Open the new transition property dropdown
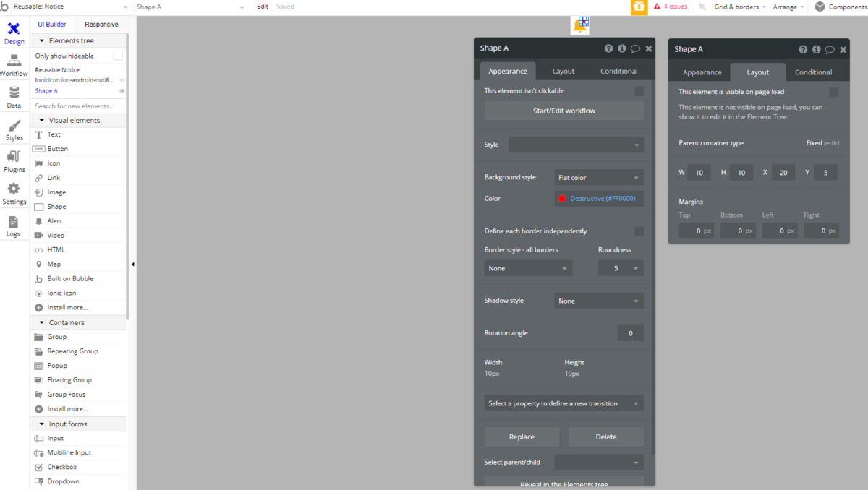This screenshot has width=868, height=490. coord(563,403)
